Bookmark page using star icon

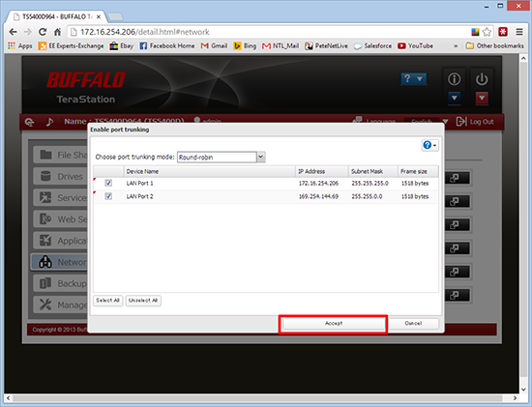(x=487, y=32)
